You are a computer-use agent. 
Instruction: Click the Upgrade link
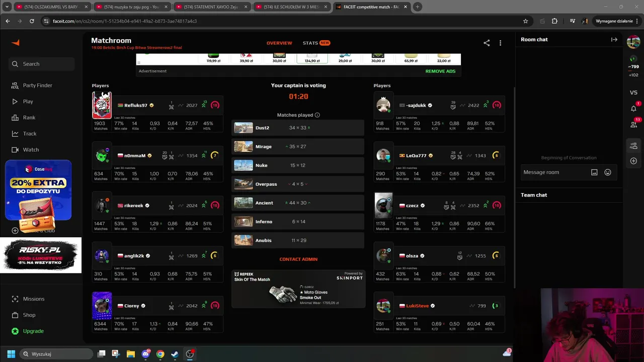pos(28,331)
